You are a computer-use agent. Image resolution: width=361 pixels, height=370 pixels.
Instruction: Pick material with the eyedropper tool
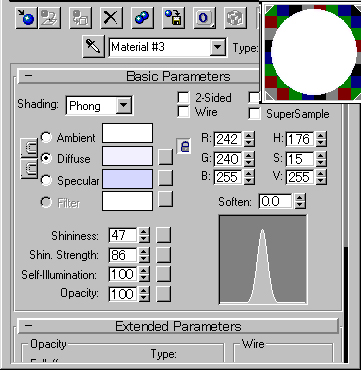pos(93,46)
